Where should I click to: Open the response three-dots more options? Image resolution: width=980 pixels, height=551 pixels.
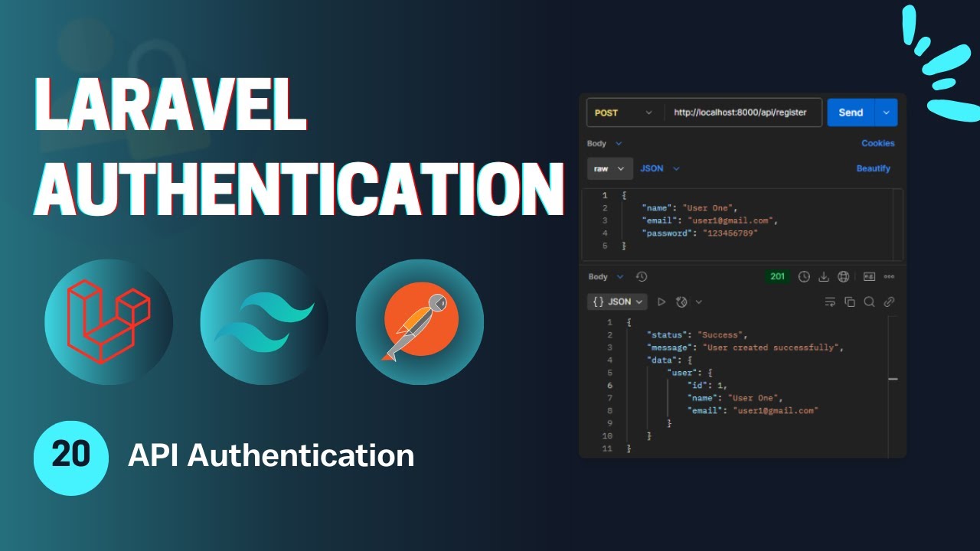(x=889, y=277)
